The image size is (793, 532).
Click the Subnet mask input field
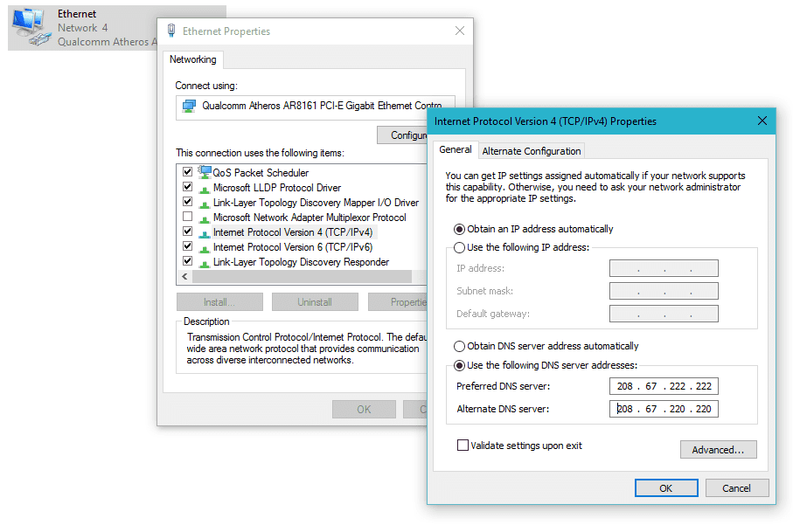(x=664, y=291)
